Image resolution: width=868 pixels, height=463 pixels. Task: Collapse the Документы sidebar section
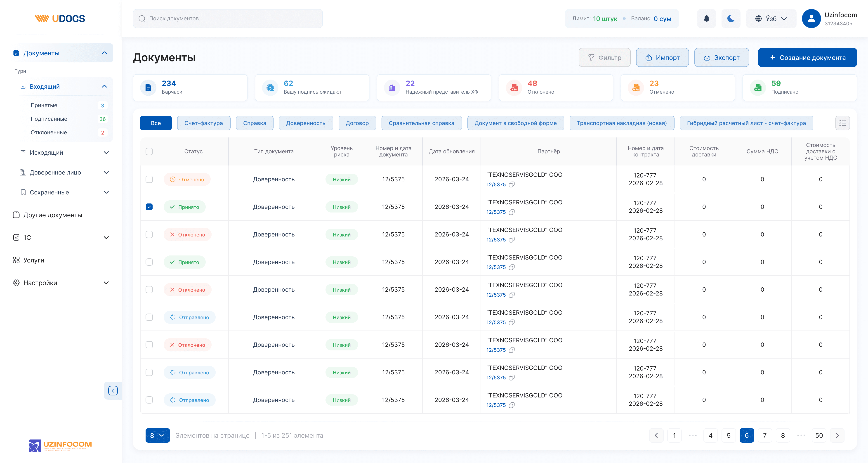point(104,53)
